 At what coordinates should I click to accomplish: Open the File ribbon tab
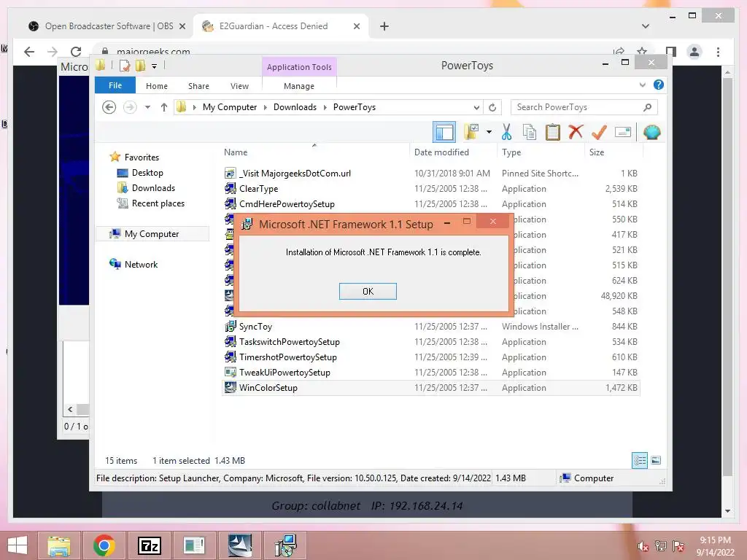click(x=115, y=86)
